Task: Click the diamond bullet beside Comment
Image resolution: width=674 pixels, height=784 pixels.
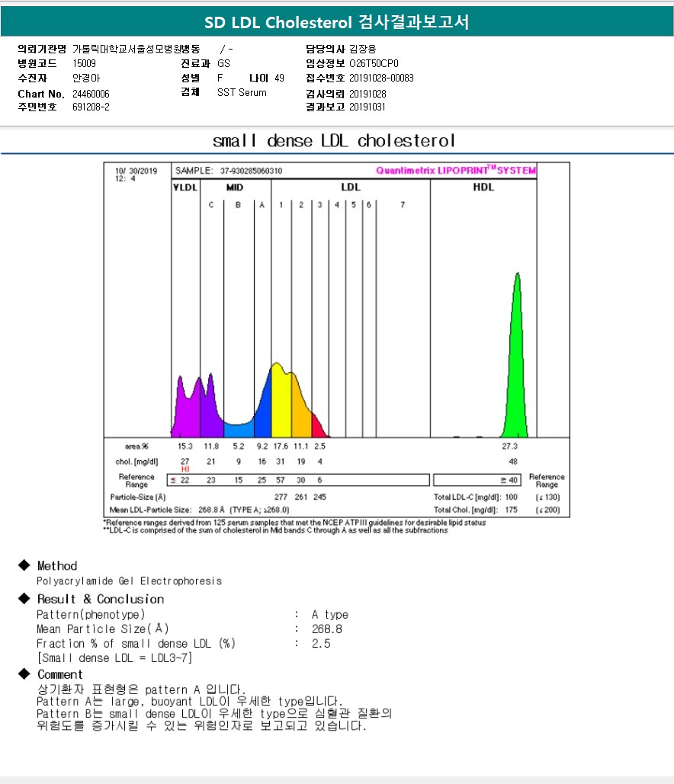Action: pos(23,674)
